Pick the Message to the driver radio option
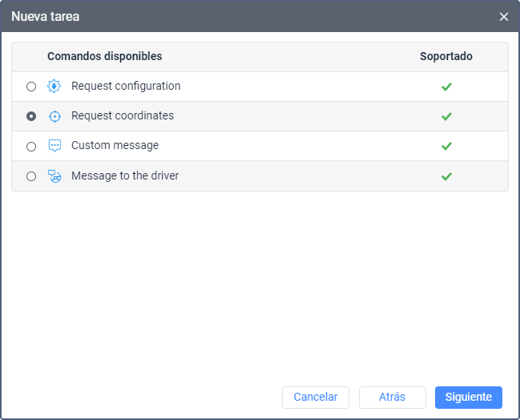 (x=31, y=176)
